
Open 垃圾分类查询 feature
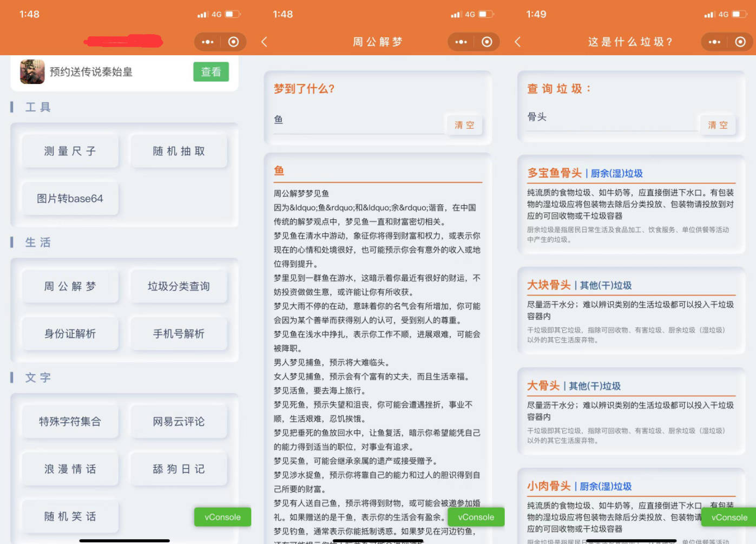pyautogui.click(x=179, y=286)
